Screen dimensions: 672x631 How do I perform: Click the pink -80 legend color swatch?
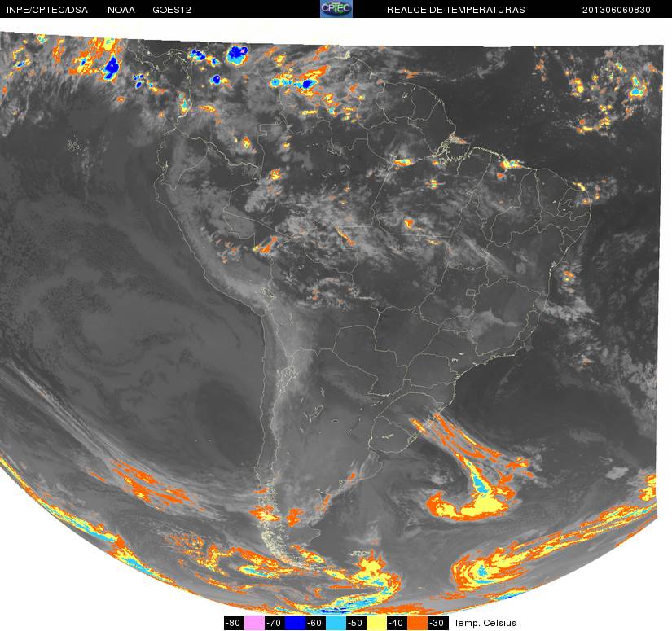[x=254, y=622]
